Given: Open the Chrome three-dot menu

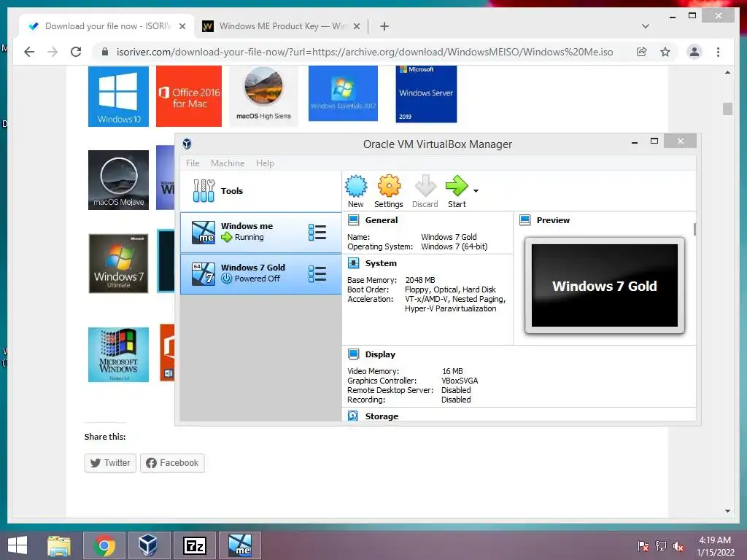Looking at the screenshot, I should 719,52.
